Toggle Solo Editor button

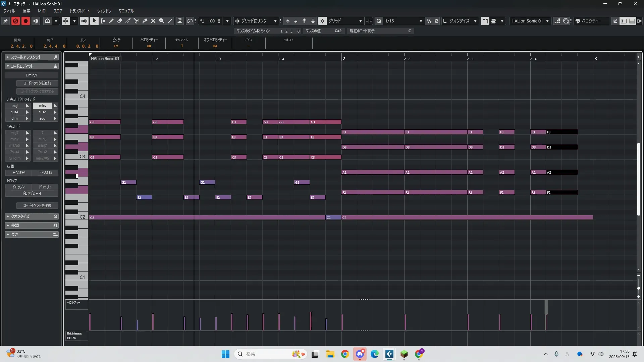[x=15, y=21]
